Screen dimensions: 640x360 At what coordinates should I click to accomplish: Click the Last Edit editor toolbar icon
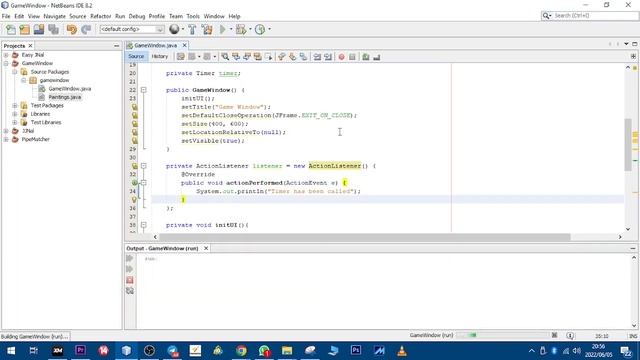pyautogui.click(x=181, y=57)
